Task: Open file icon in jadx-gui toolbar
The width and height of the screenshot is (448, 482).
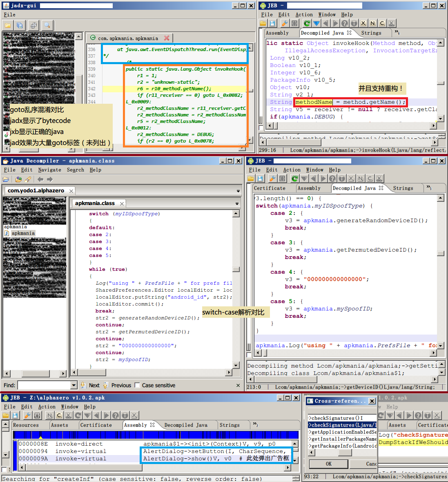Action: pos(8,25)
